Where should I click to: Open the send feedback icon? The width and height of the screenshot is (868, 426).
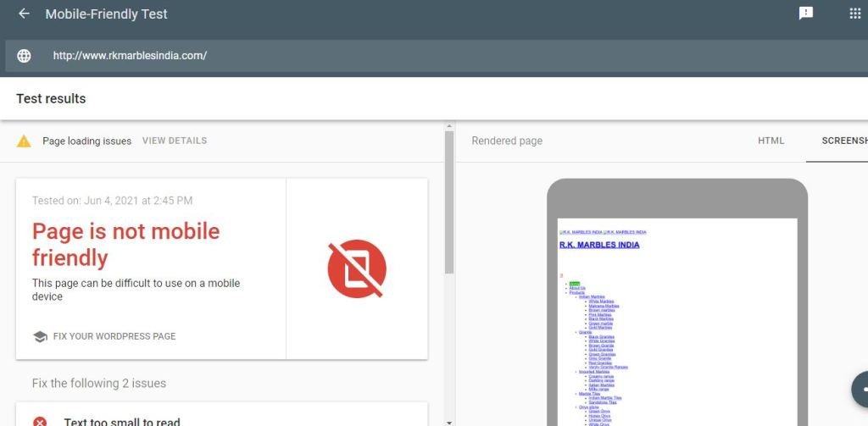point(806,14)
